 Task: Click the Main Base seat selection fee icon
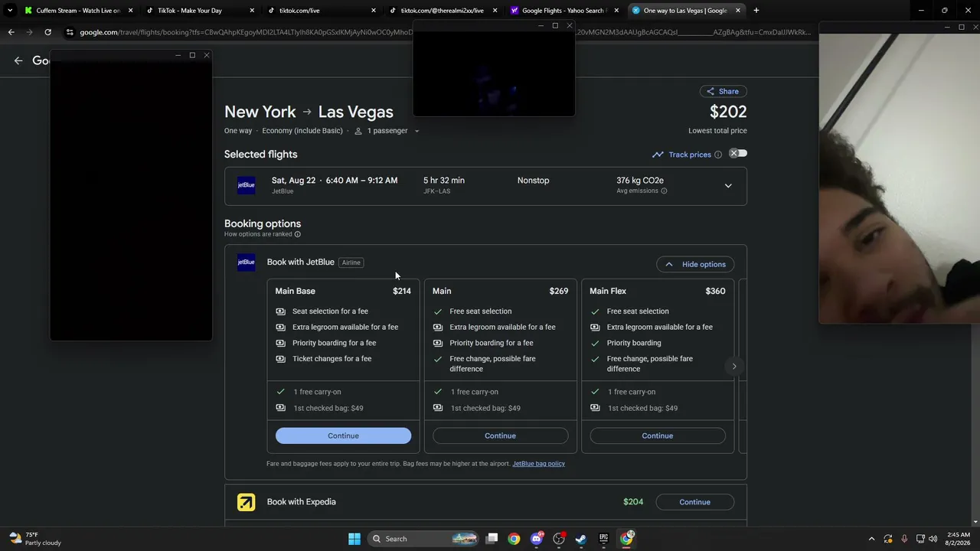tap(280, 311)
